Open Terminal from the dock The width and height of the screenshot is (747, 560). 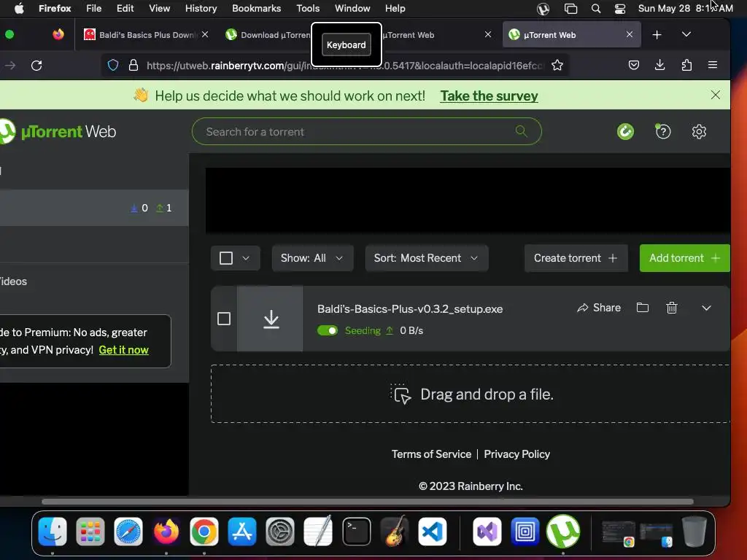[356, 531]
